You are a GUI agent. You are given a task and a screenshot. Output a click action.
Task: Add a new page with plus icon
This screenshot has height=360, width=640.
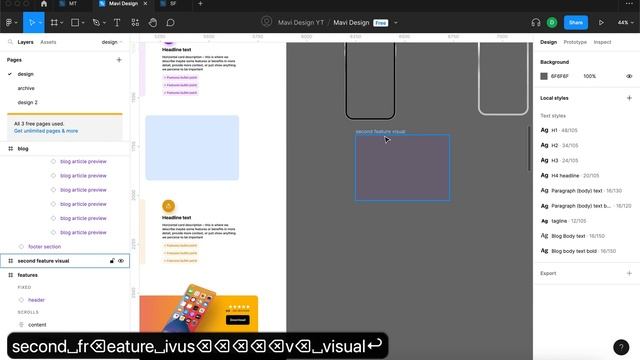pos(119,60)
